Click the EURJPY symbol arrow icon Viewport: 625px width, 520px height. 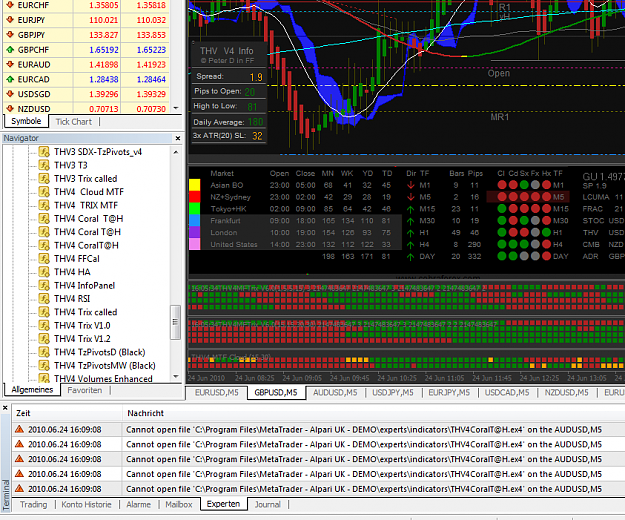pos(10,20)
